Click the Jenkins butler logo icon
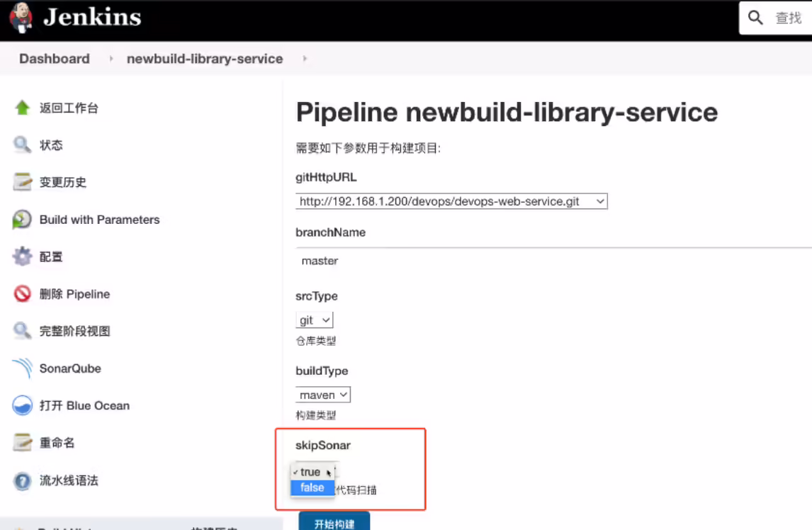The width and height of the screenshot is (812, 530). (21, 18)
